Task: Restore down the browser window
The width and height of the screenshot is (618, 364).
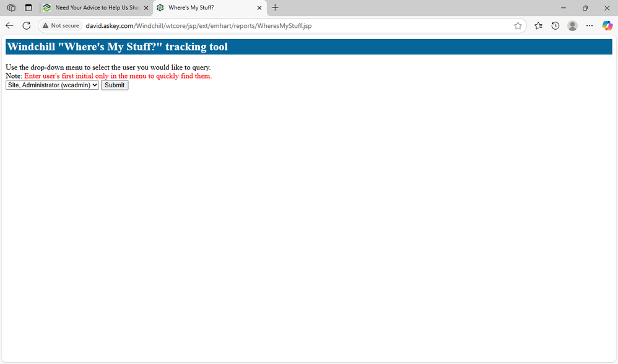Action: tap(585, 7)
